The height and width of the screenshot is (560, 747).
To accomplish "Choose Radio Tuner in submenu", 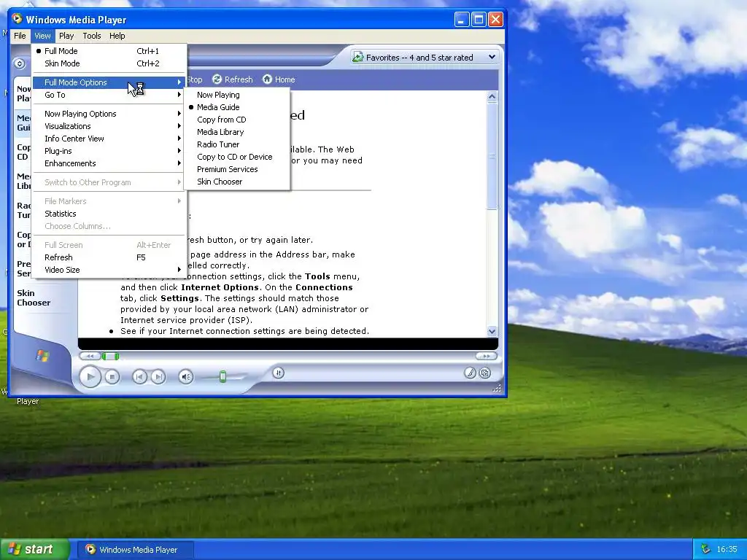I will [237, 144].
